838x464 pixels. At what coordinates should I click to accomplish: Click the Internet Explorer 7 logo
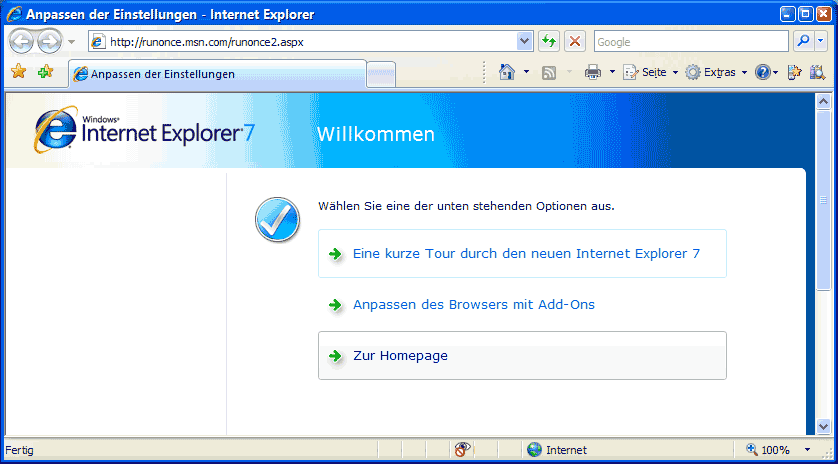tap(144, 130)
